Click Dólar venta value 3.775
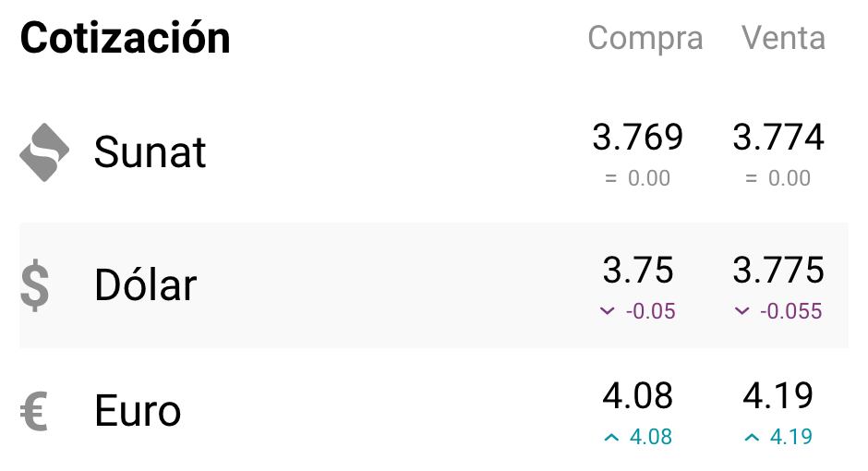Screen dimensions: 868x471 [778, 271]
